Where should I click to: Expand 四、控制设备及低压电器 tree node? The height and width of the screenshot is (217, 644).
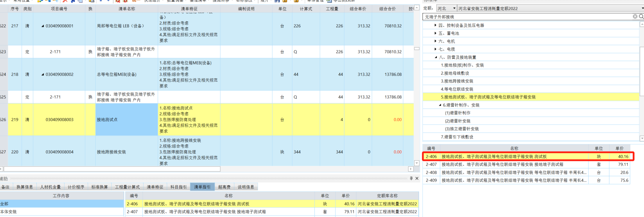pos(435,25)
